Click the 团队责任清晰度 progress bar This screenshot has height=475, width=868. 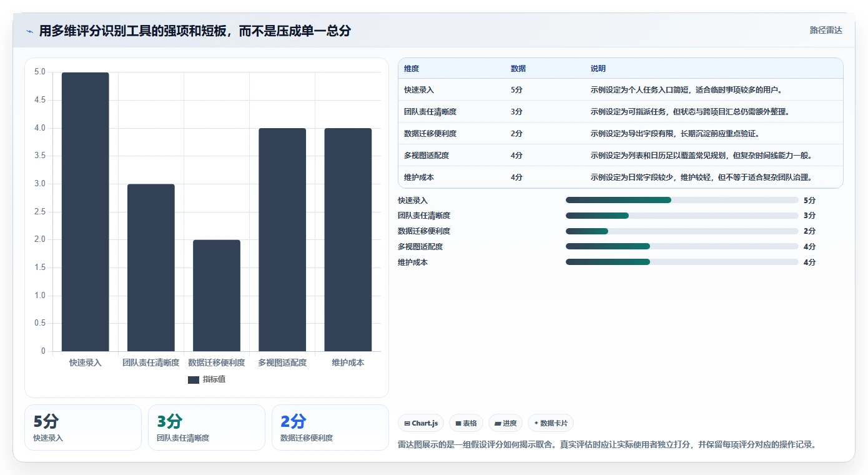tap(682, 216)
